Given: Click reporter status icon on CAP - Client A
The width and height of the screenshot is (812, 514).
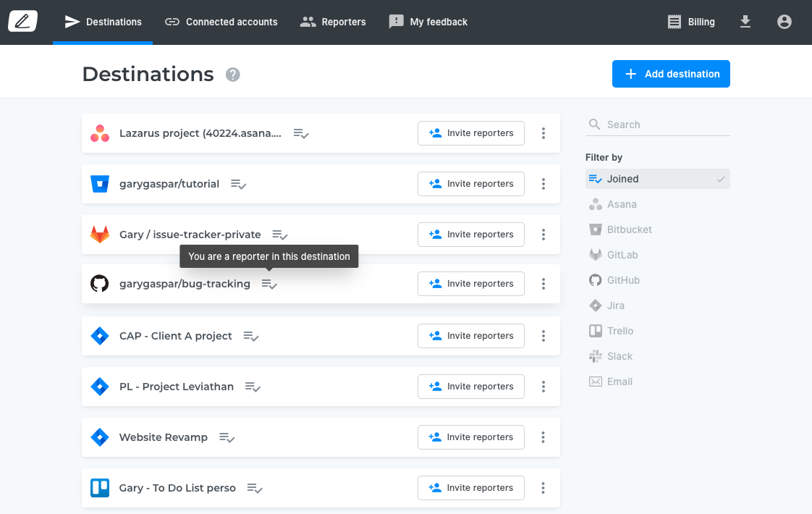Looking at the screenshot, I should (250, 337).
